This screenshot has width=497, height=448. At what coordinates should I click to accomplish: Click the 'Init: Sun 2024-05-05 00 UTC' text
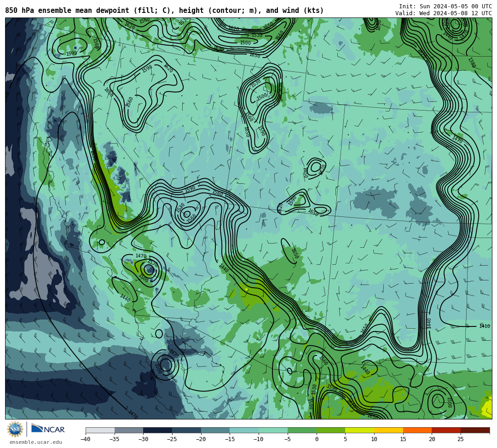445,6
